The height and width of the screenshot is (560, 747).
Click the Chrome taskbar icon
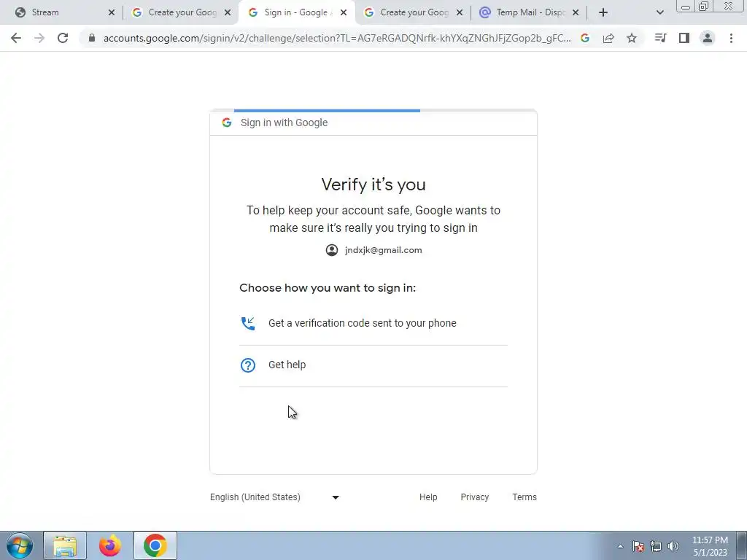155,545
